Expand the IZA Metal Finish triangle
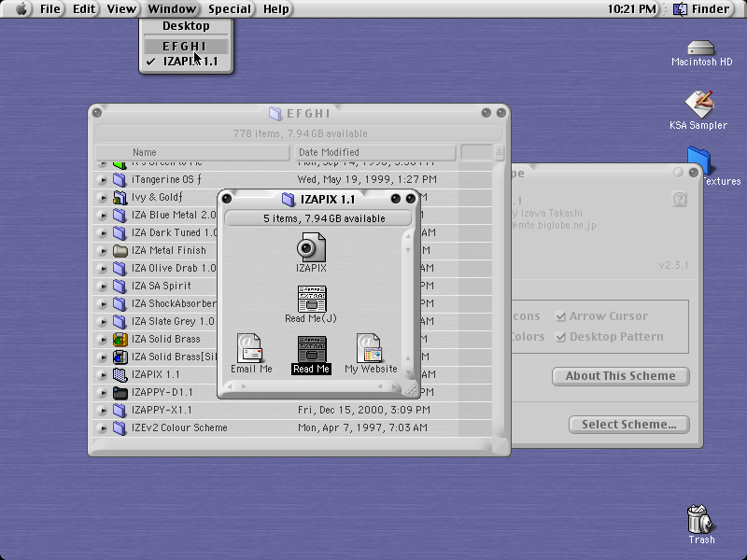The width and height of the screenshot is (747, 560). point(103,251)
